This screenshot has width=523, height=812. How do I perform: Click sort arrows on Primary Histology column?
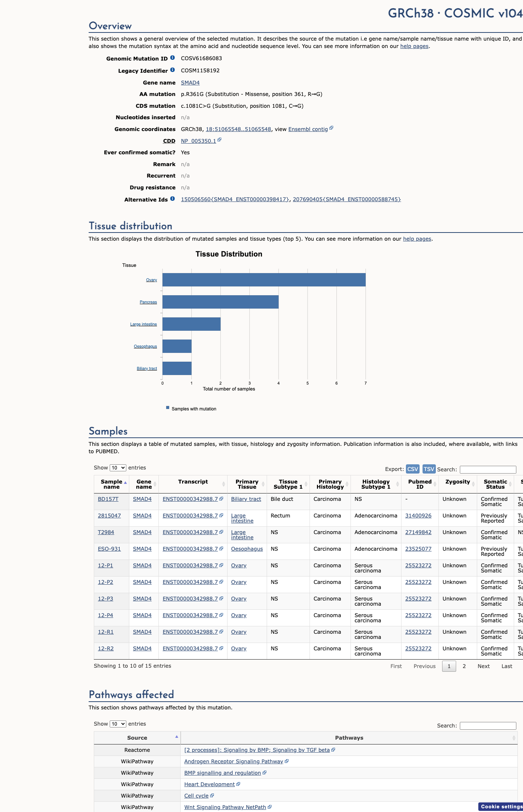(347, 484)
